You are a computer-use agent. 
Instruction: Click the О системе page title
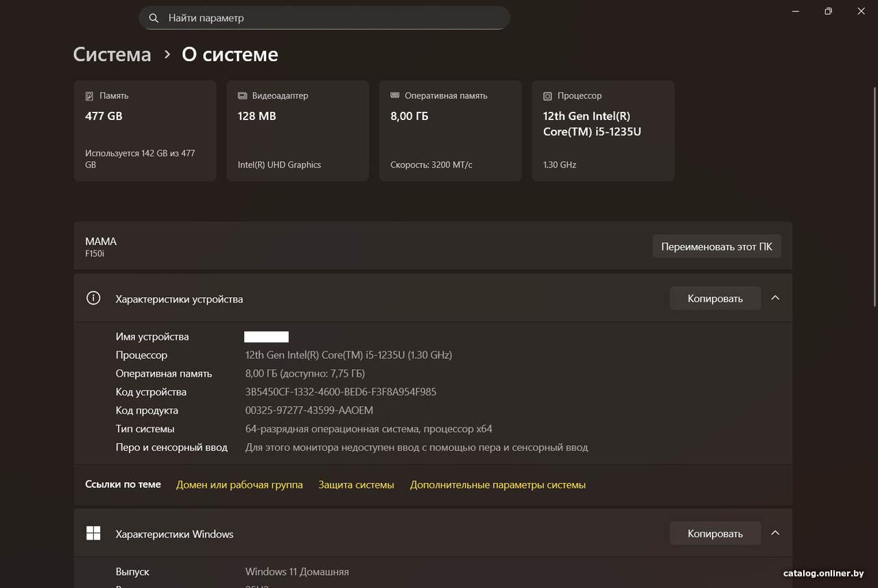point(230,55)
